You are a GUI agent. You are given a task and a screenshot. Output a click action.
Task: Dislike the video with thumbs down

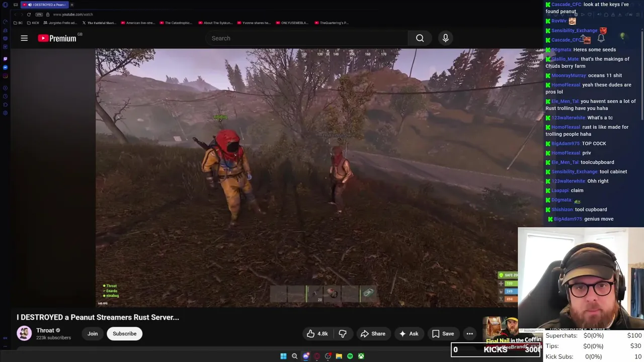pyautogui.click(x=343, y=333)
